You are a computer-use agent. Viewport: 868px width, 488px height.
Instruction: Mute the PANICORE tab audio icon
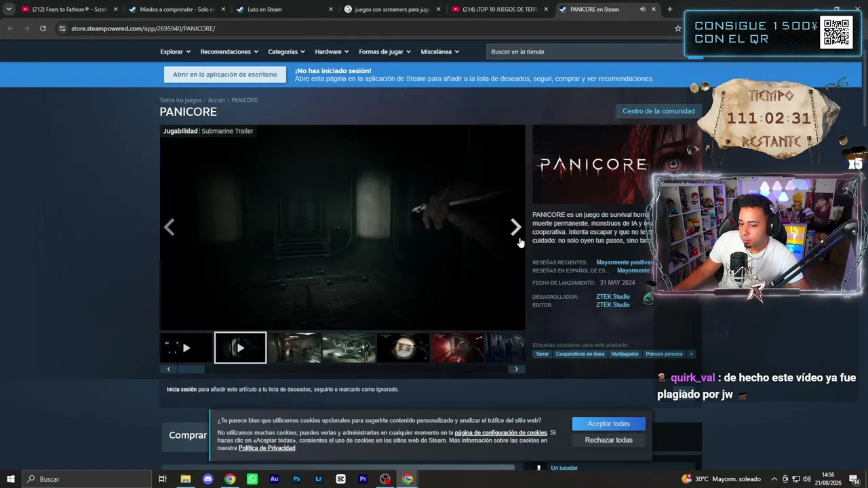click(x=642, y=9)
